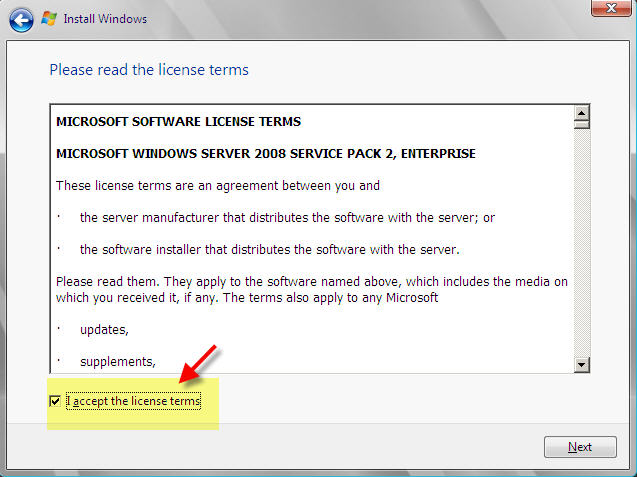Click 'MICROSOFT WINDOWS SERVER 2008 SERVICE PACK 2, ENTERPRISE' line

[266, 154]
